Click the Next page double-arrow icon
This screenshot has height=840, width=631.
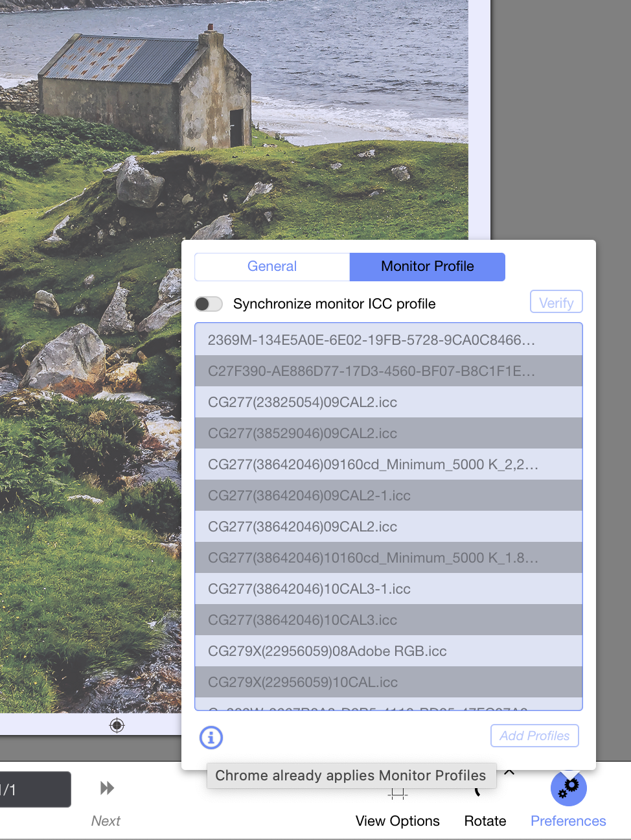(x=107, y=788)
